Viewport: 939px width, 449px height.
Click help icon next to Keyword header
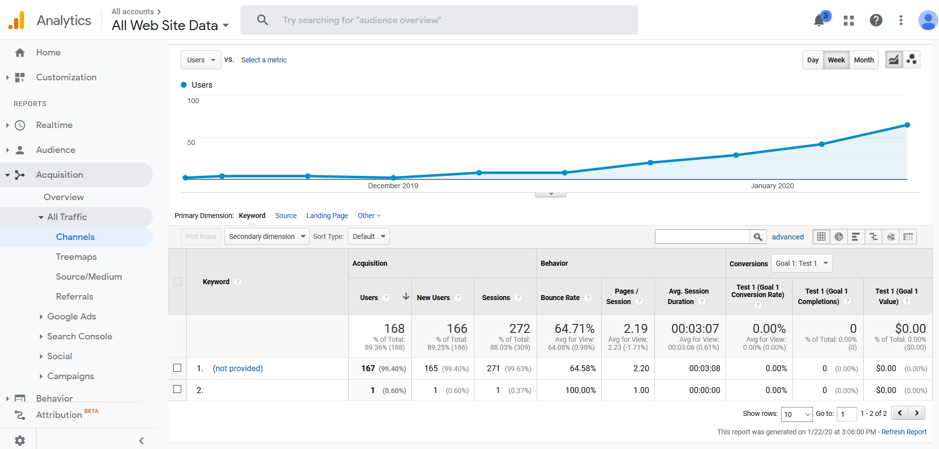click(237, 281)
